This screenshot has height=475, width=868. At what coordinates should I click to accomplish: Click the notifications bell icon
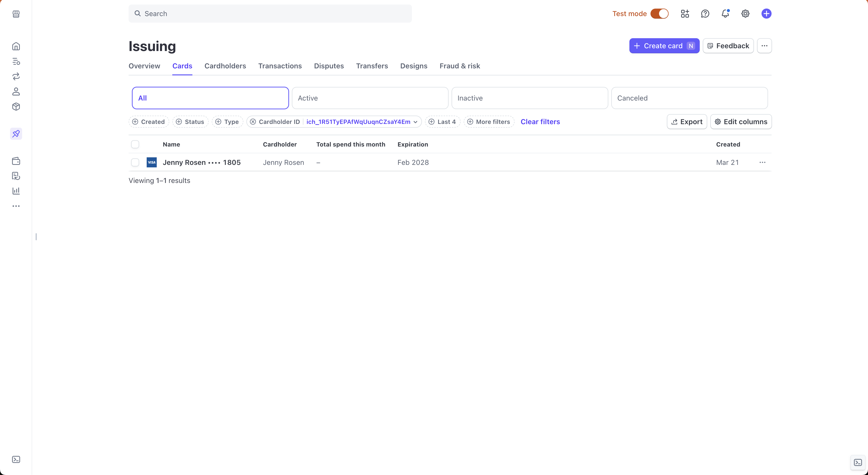point(725,14)
